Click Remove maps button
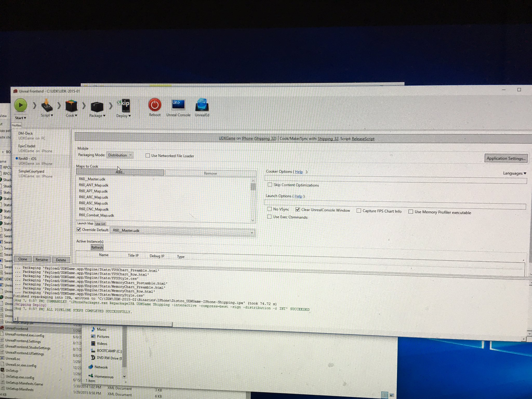532x399 pixels. point(210,173)
